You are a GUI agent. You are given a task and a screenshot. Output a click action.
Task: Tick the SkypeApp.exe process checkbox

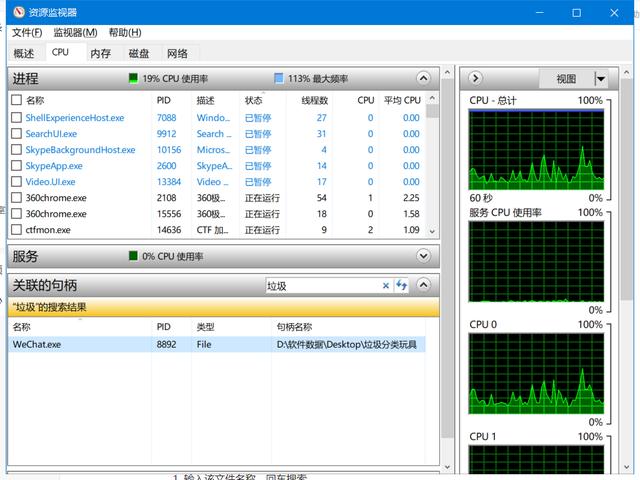16,166
